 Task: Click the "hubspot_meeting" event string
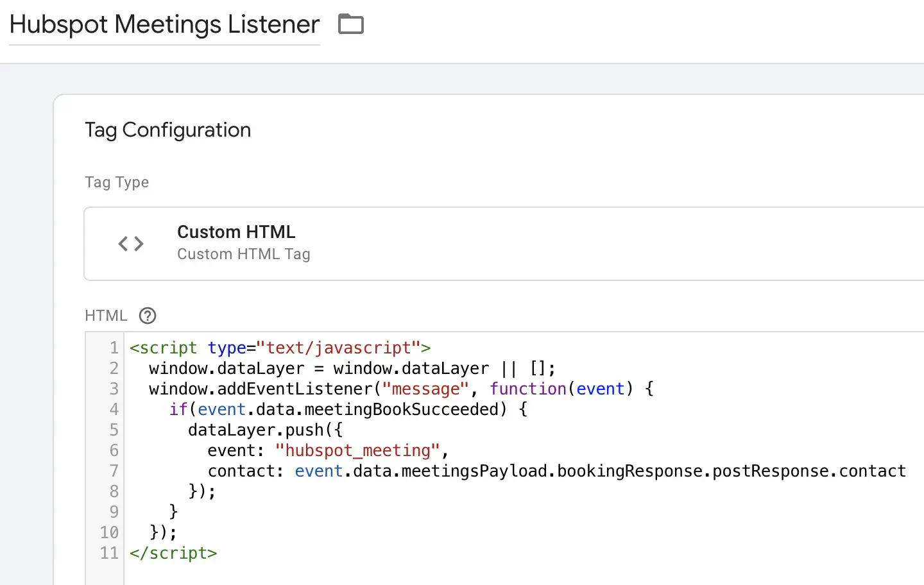pyautogui.click(x=357, y=450)
